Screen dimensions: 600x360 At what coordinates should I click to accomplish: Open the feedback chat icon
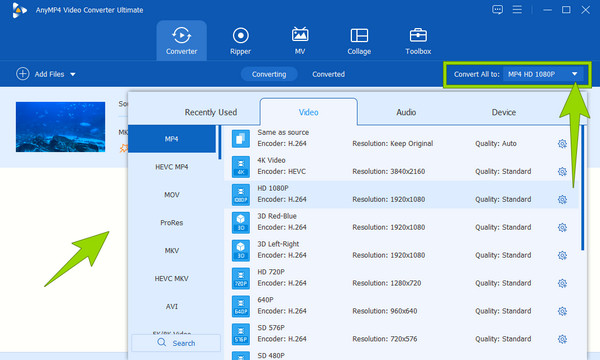pyautogui.click(x=497, y=10)
